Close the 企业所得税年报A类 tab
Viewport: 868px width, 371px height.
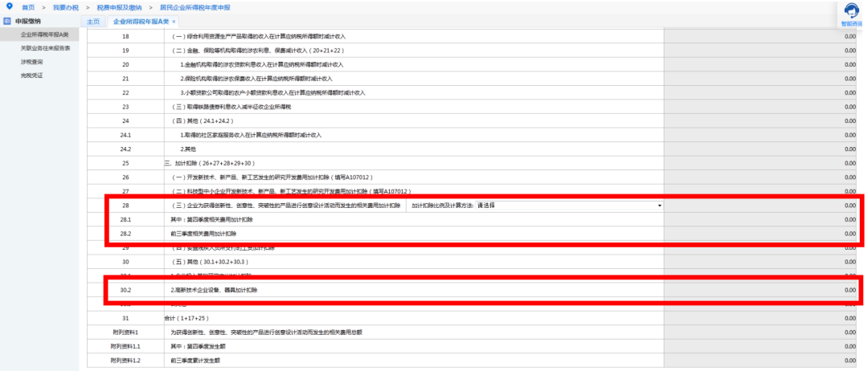pos(174,22)
